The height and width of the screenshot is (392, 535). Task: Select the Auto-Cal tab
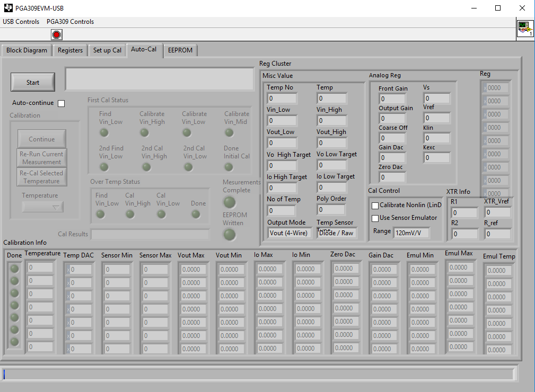[144, 49]
